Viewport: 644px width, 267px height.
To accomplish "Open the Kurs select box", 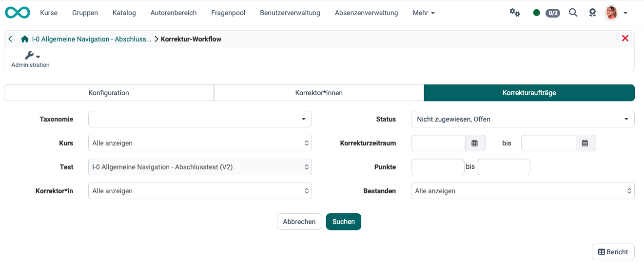I will point(200,143).
